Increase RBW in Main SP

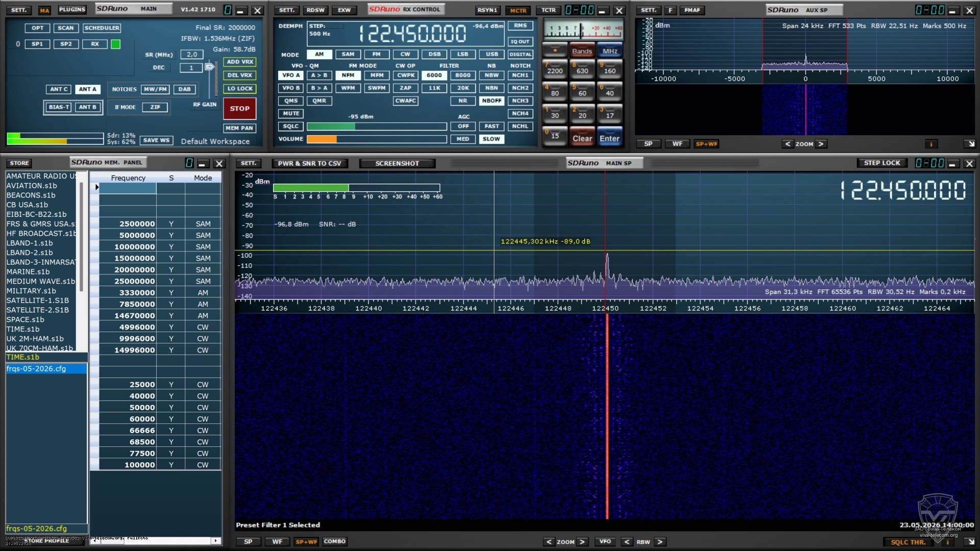pos(660,542)
